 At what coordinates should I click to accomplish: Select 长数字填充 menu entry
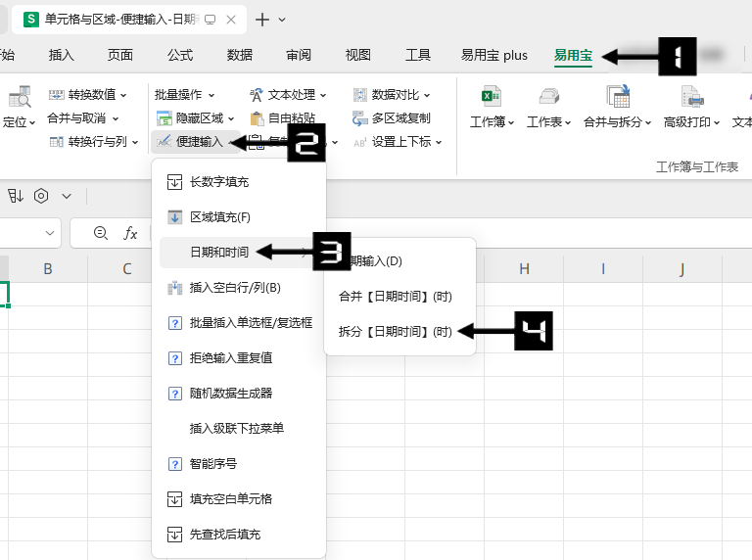pos(218,181)
